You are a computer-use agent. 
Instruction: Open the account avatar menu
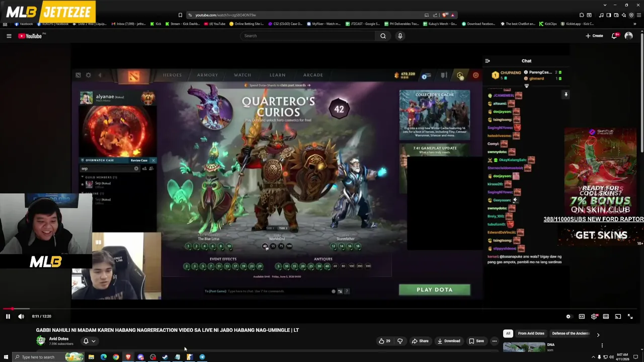click(x=628, y=36)
